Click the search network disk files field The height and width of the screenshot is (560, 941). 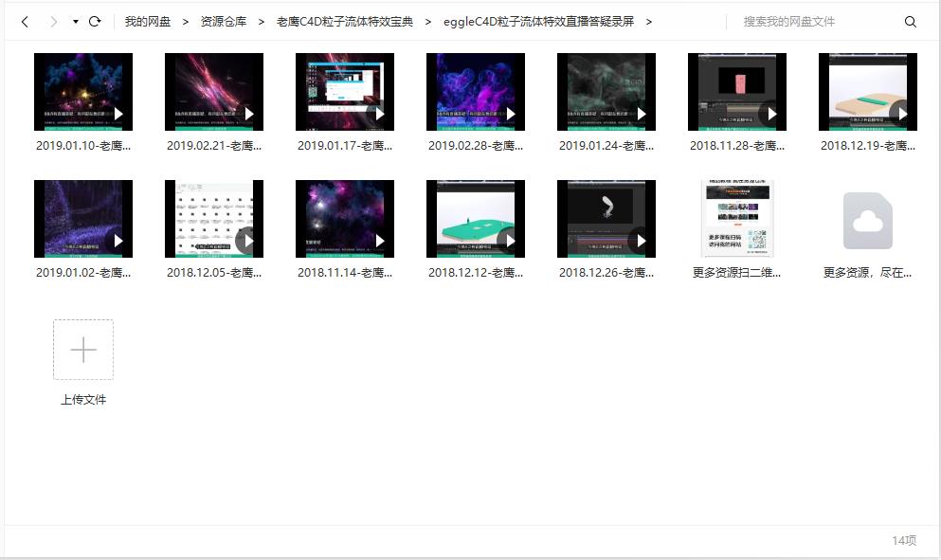point(815,22)
